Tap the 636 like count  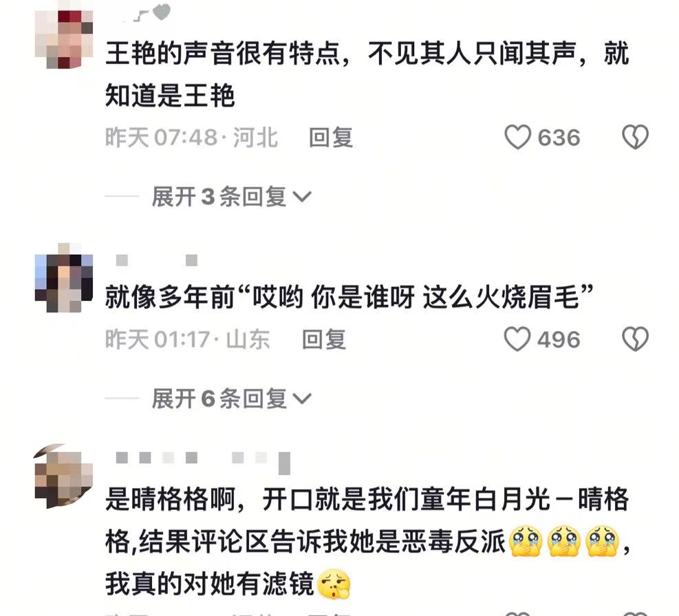coord(559,138)
